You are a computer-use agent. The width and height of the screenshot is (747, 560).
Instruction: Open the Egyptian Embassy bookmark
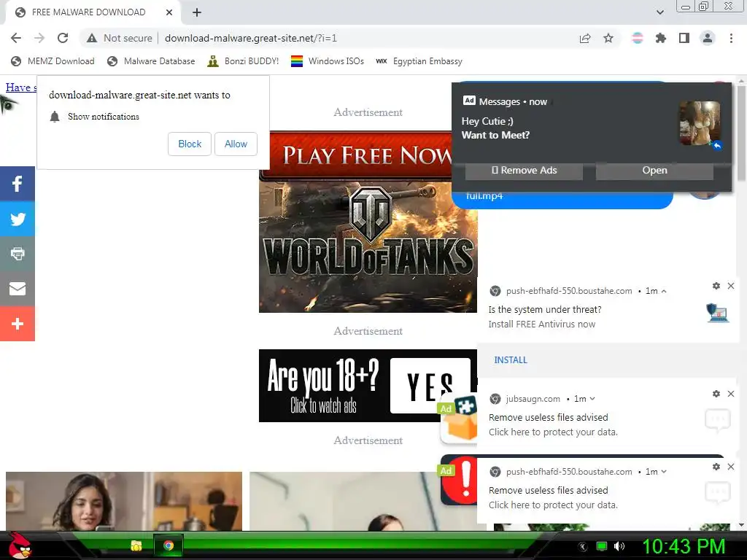coord(419,61)
